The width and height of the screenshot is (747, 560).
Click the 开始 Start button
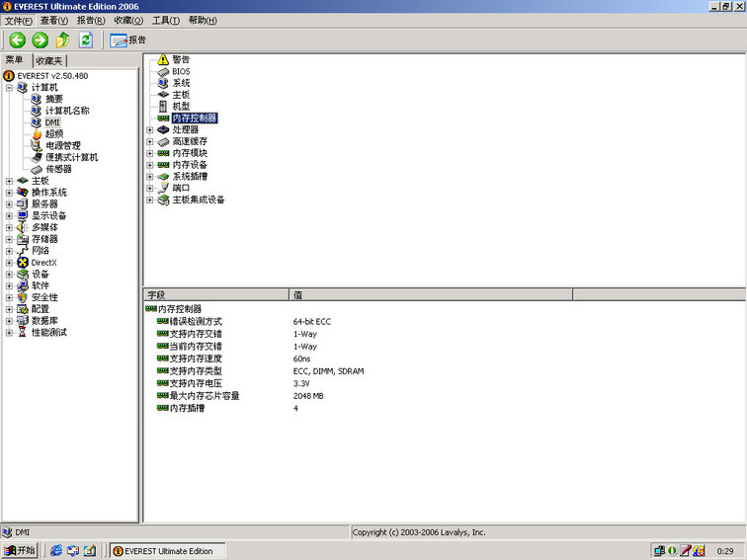click(x=20, y=550)
